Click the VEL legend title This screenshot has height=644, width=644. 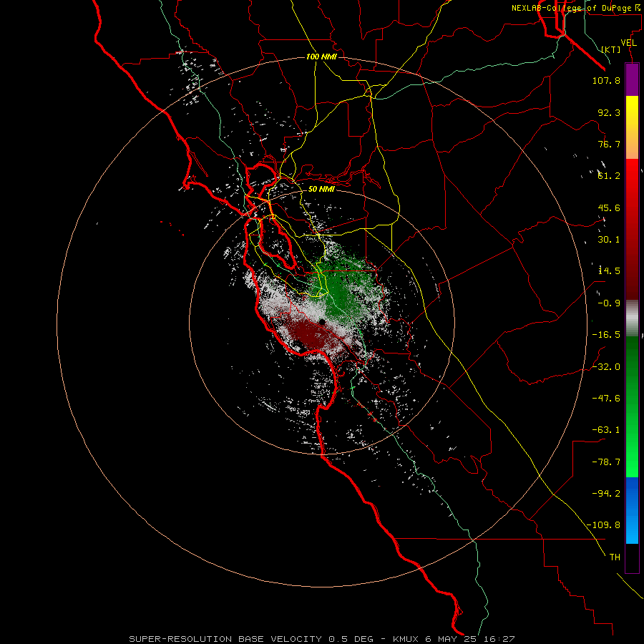[x=628, y=43]
